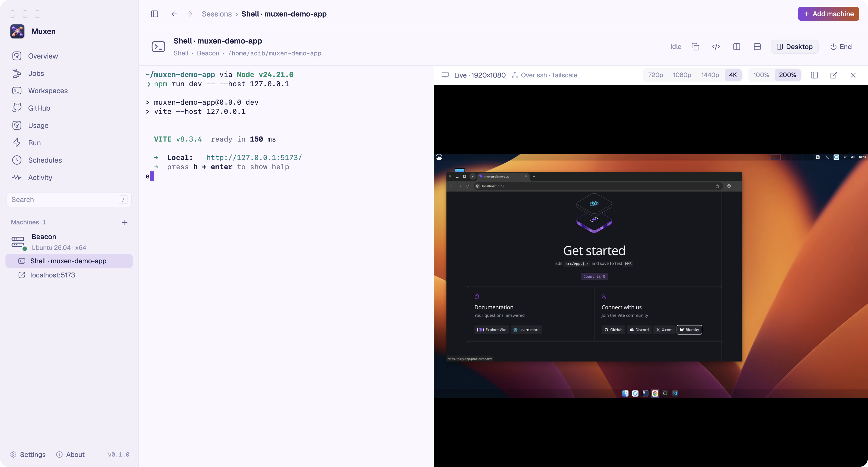
Task: Reload page in remote browser
Action: (468, 186)
